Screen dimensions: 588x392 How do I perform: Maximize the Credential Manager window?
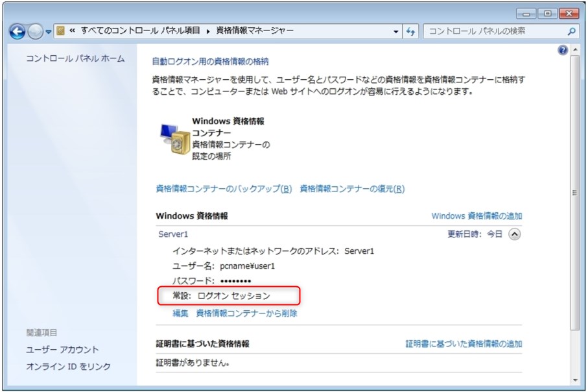(x=548, y=14)
